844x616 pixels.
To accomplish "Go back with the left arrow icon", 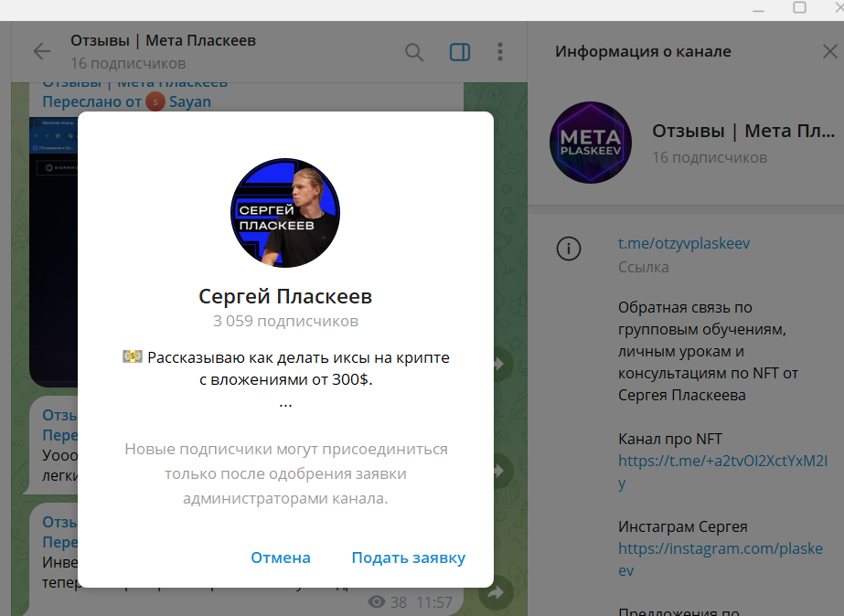I will coord(42,52).
